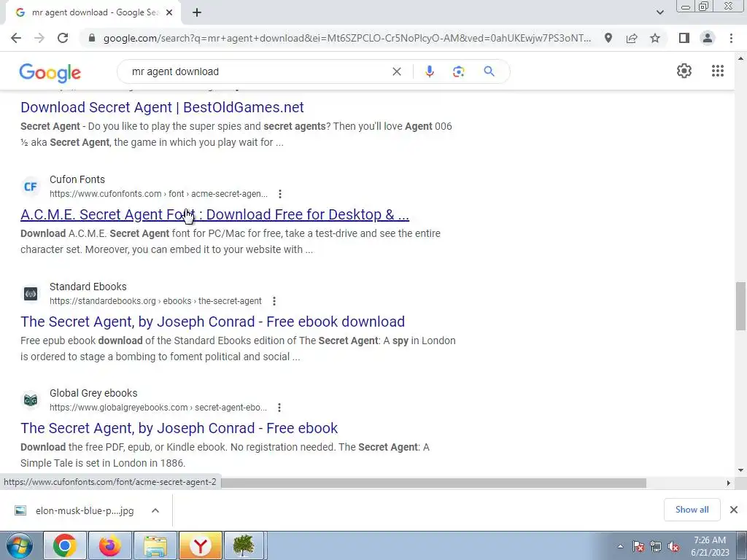Go to Google homepage via the logo
This screenshot has height=560, width=747.
50,73
